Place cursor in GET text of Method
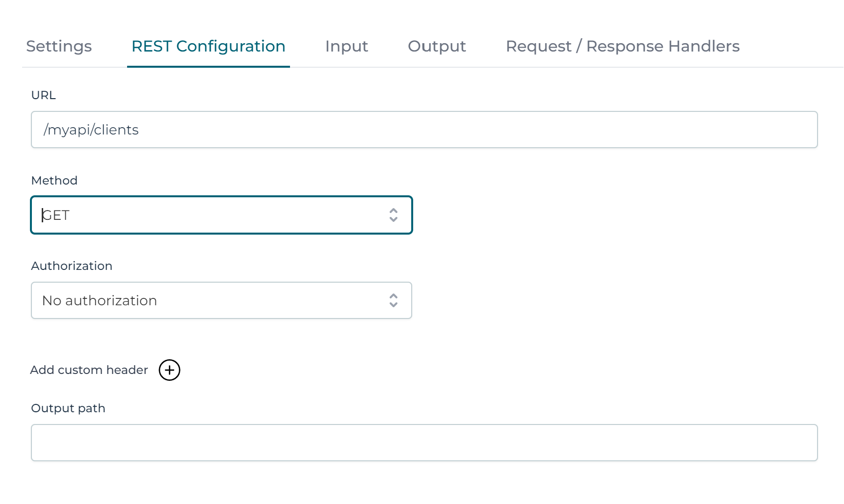 pyautogui.click(x=56, y=215)
